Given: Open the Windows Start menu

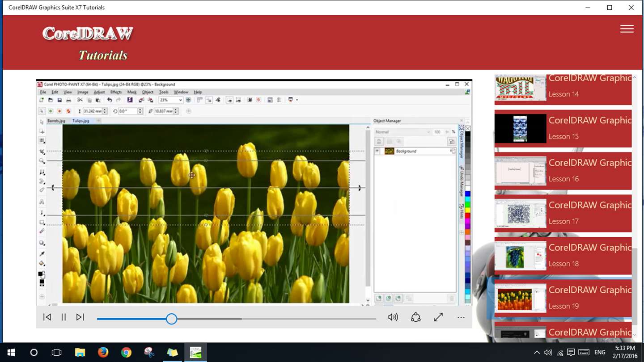Looking at the screenshot, I should tap(11, 353).
